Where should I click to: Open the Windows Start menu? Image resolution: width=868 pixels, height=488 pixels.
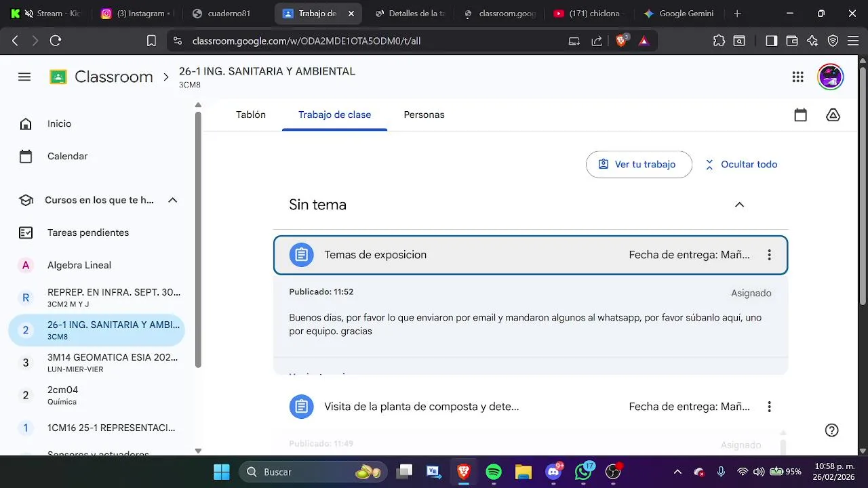coord(221,472)
